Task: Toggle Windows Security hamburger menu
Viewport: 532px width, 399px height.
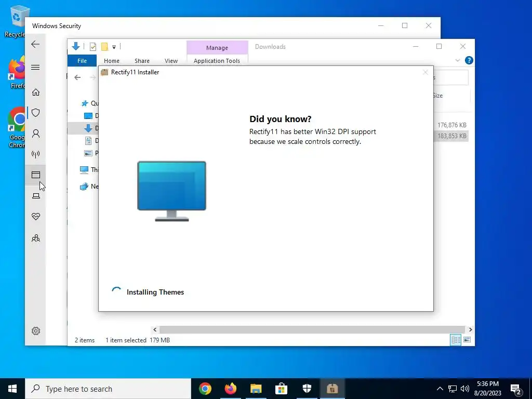Action: tap(35, 67)
